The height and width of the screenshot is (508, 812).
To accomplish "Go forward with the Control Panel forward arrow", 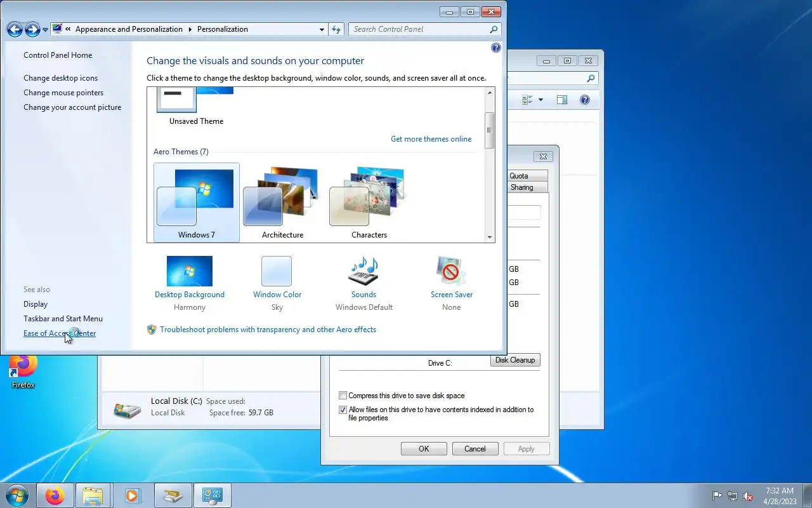I will [32, 29].
